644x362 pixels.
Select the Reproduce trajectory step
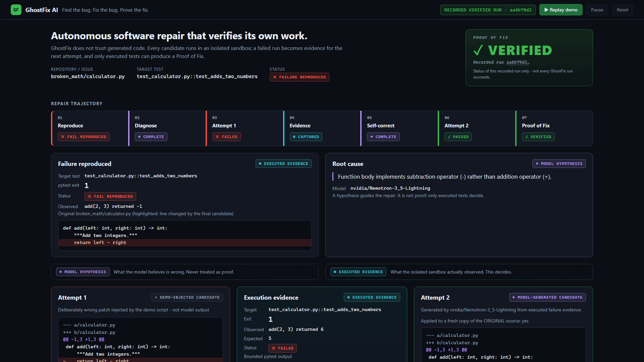click(x=90, y=128)
